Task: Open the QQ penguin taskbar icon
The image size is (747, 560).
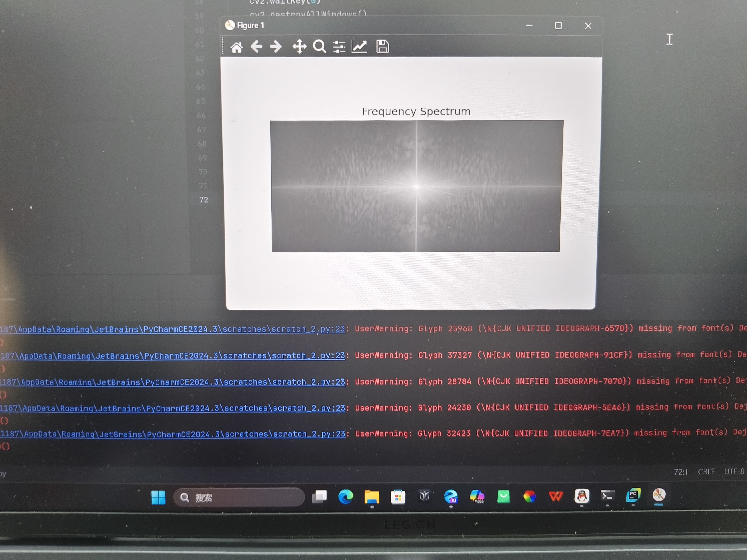Action: click(x=582, y=496)
